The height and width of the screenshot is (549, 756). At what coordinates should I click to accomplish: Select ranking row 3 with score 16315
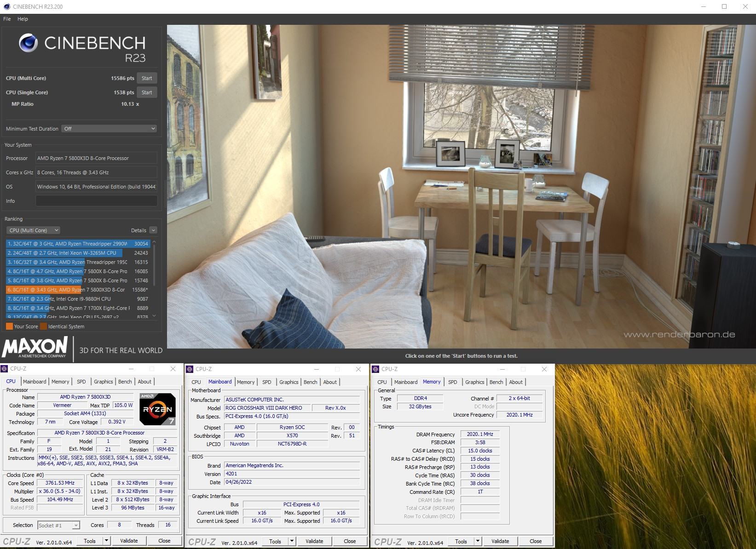point(78,262)
